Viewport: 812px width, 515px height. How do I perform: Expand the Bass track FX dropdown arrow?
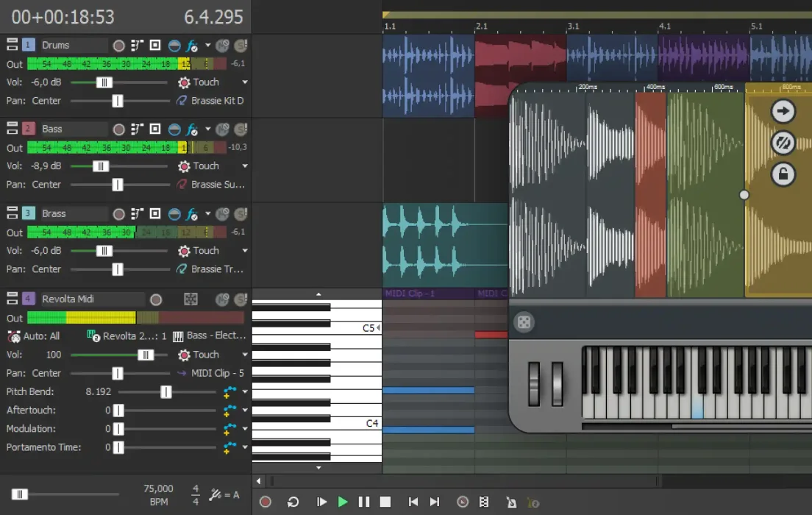[207, 129]
